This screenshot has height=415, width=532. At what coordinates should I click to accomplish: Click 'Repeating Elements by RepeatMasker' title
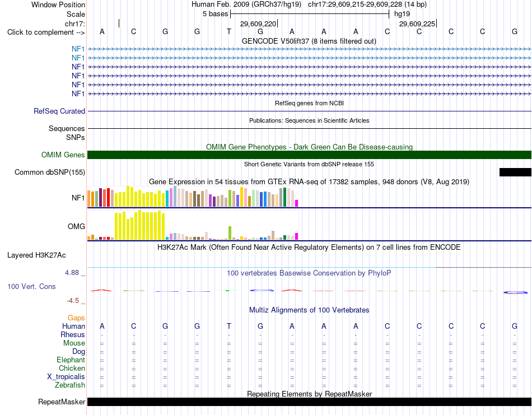pos(310,394)
